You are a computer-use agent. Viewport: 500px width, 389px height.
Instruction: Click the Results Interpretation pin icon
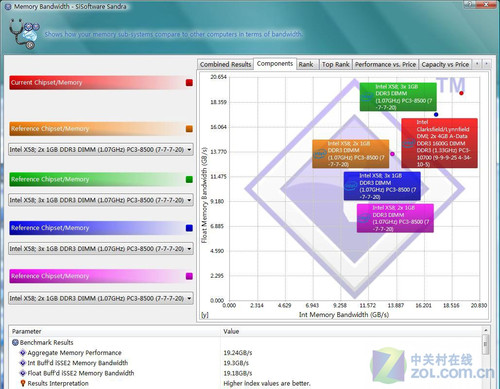tap(23, 383)
